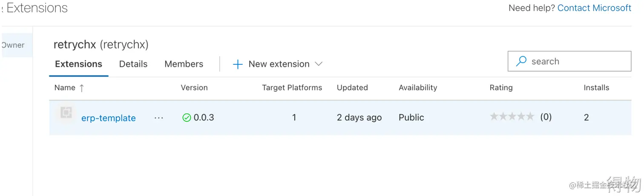Click the star rating for erp-template

tap(512, 117)
